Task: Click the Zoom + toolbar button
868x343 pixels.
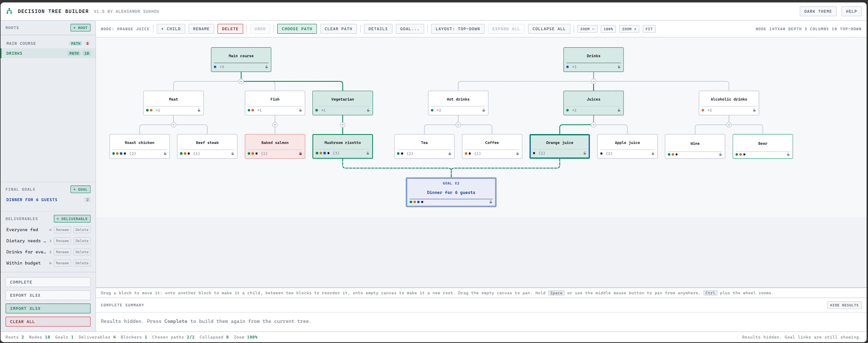Action: (x=629, y=29)
